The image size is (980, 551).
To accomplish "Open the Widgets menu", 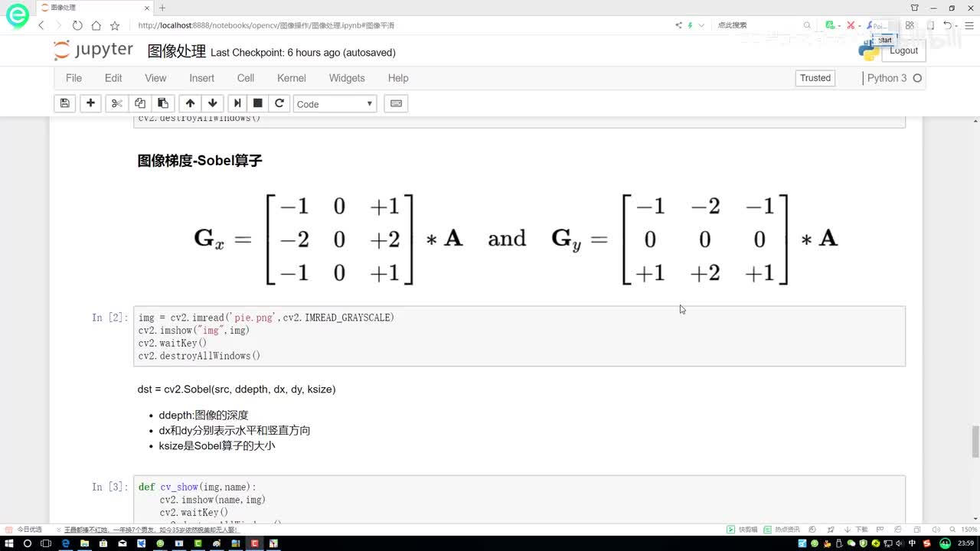I will pos(347,78).
